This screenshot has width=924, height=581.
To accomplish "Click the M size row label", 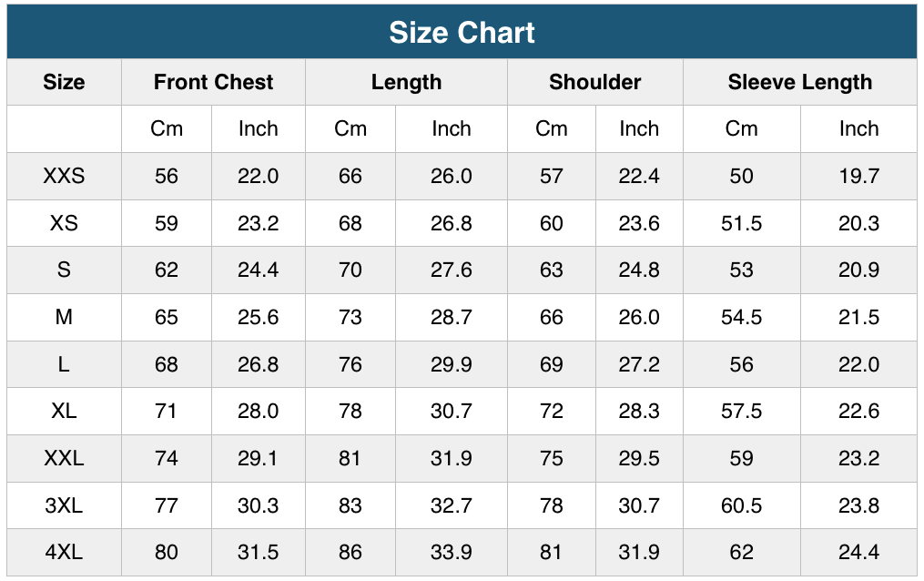I will tap(64, 317).
